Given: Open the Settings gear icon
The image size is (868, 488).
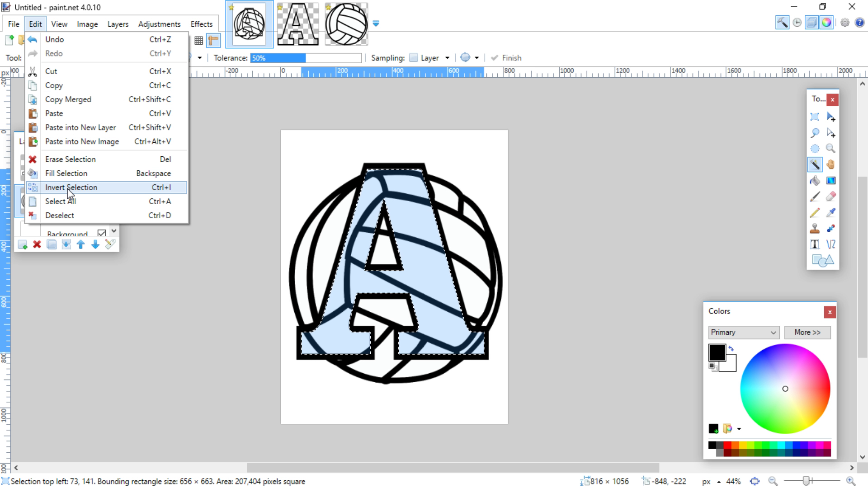Looking at the screenshot, I should pyautogui.click(x=844, y=23).
